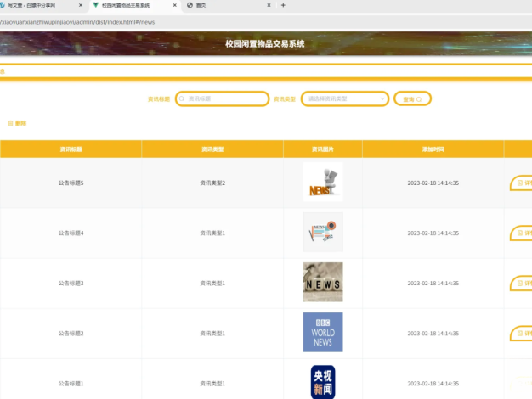The image size is (532, 399).
Task: Click the 资讯标题 search input field
Action: [x=222, y=98]
